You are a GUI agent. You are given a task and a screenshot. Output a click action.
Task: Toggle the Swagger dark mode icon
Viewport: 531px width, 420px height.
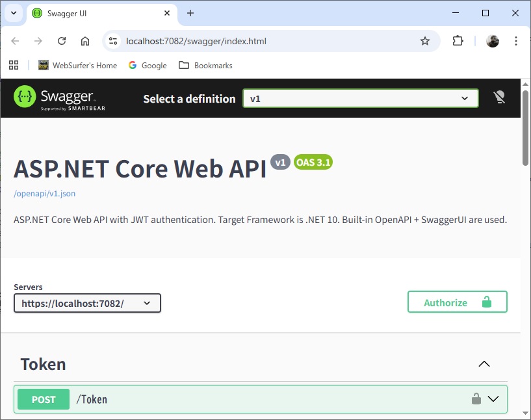[x=499, y=98]
